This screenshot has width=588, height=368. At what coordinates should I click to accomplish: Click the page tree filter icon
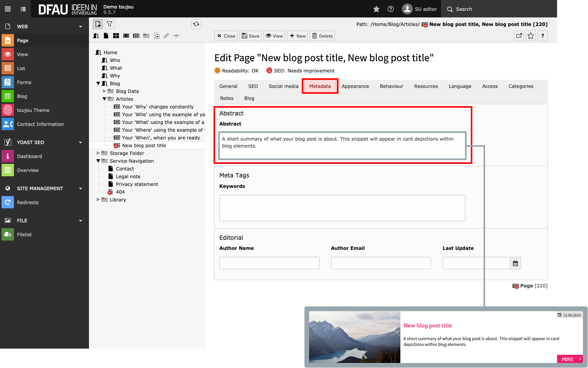point(109,24)
